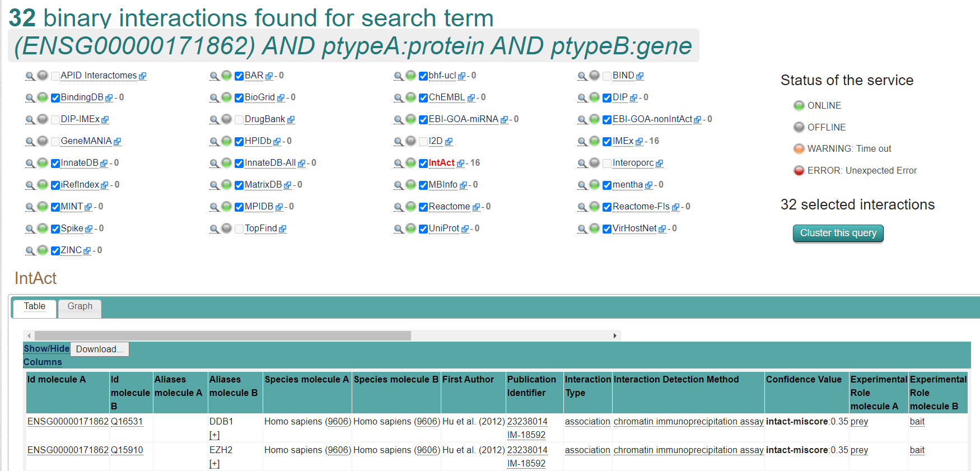Click the prey link in the Q15910 row
Viewport: 980px width, 471px height.
[x=859, y=450]
